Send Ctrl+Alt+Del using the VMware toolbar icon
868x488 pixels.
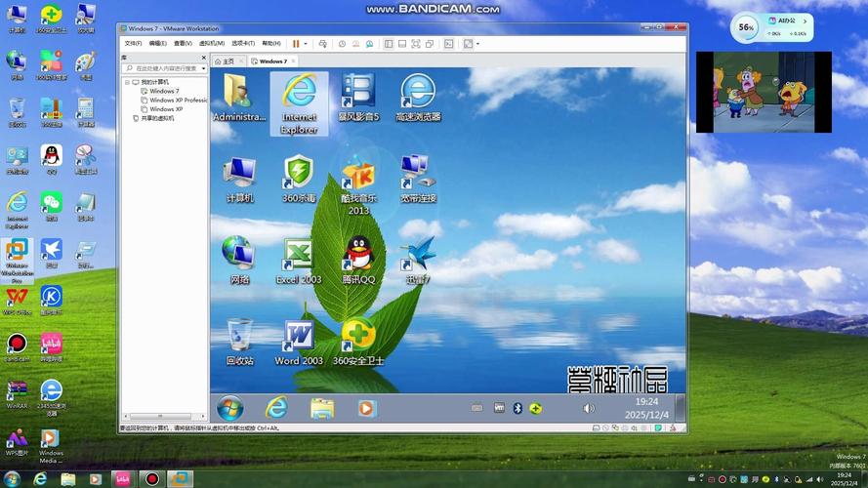pos(323,44)
